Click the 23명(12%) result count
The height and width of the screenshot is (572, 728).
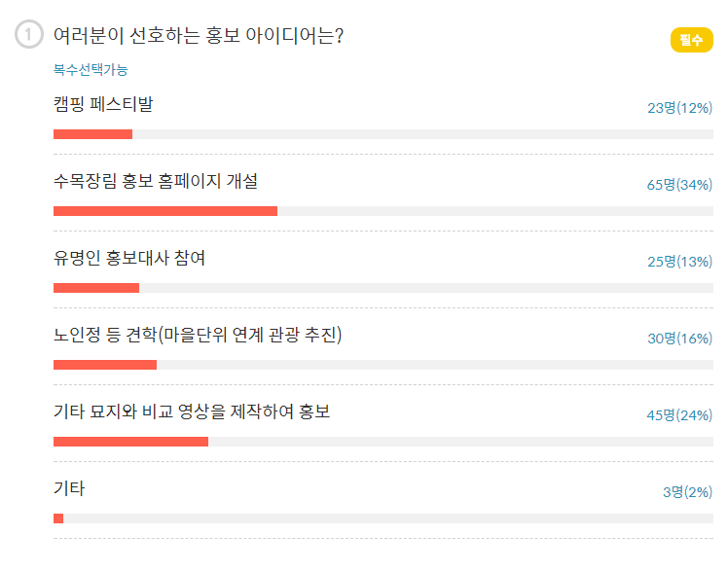click(679, 108)
